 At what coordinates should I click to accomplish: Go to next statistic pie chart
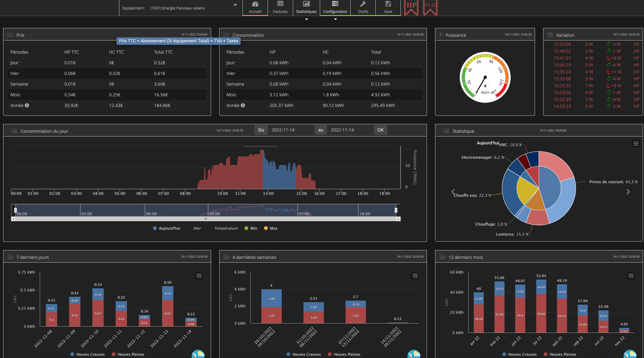(x=628, y=192)
